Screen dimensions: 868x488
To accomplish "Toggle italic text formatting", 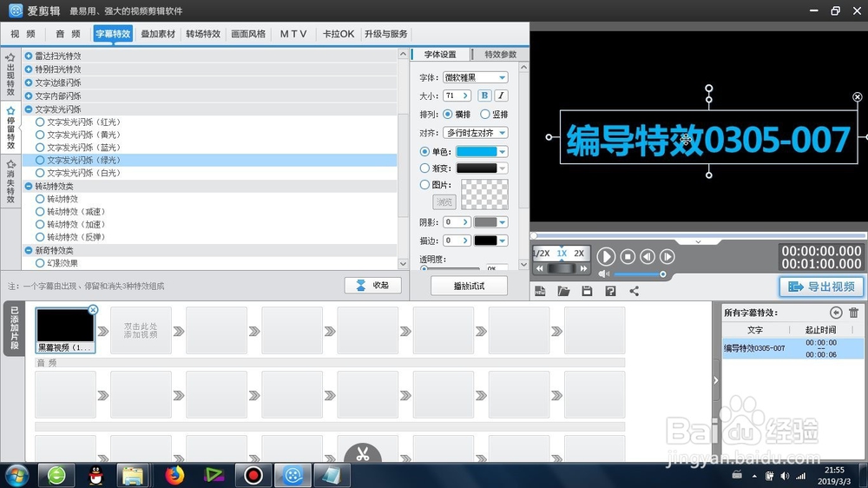I will (x=501, y=96).
